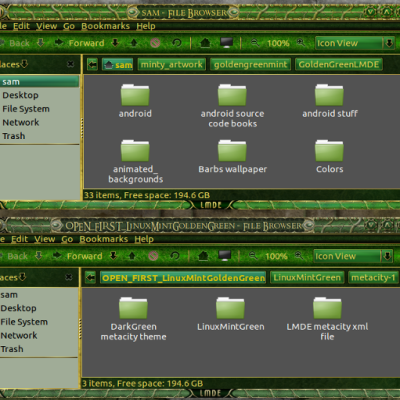Open the android source code books folder
Viewport: 400px width, 400px height.
click(x=232, y=106)
